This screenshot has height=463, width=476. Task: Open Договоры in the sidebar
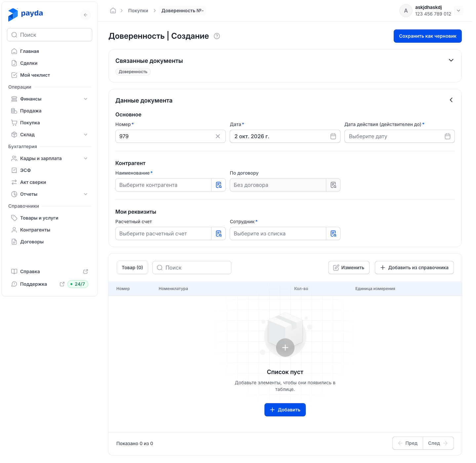click(50, 242)
